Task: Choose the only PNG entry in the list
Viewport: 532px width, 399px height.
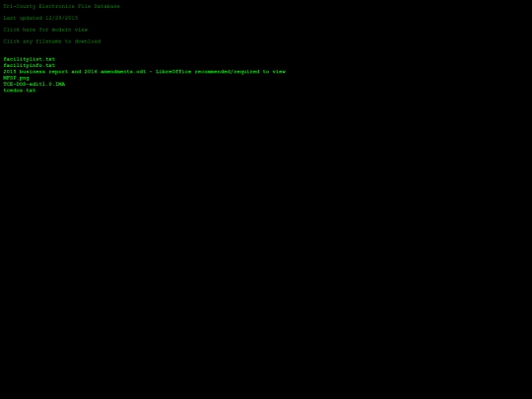Action: [x=17, y=78]
